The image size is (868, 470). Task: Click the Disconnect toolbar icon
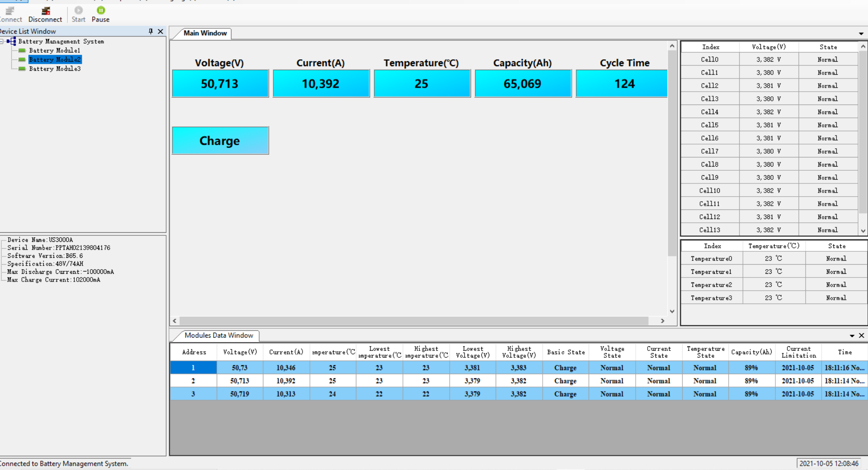[45, 10]
